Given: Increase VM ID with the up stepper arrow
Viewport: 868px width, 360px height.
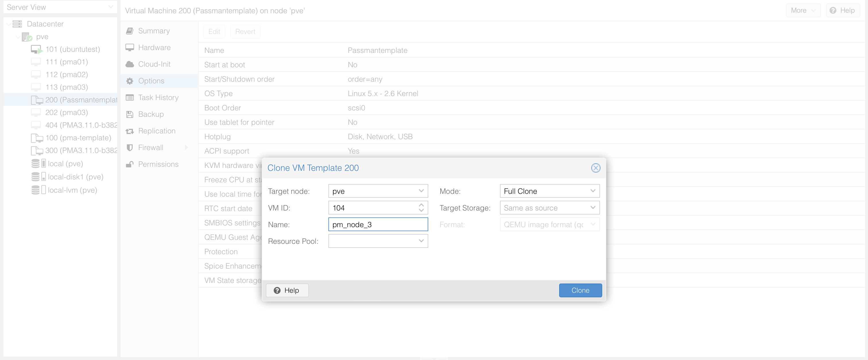Looking at the screenshot, I should 421,205.
